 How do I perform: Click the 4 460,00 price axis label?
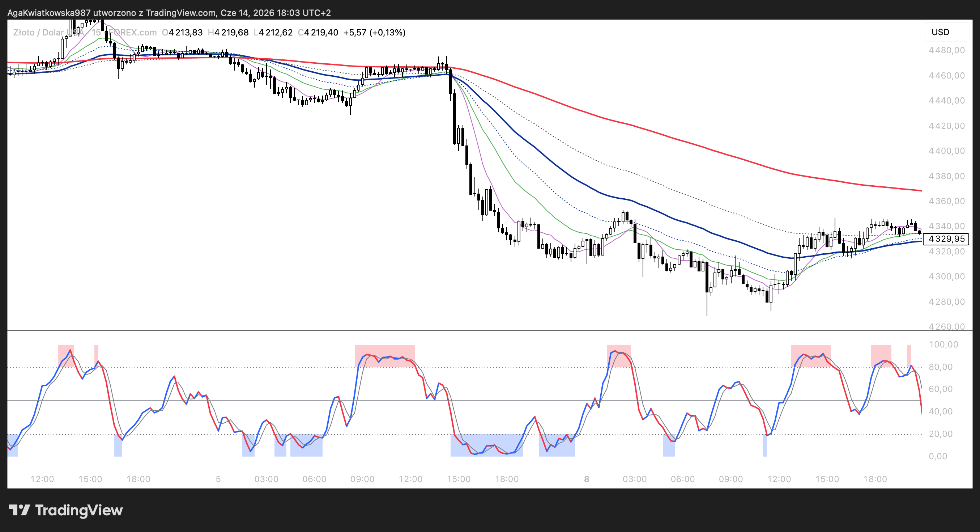point(946,75)
